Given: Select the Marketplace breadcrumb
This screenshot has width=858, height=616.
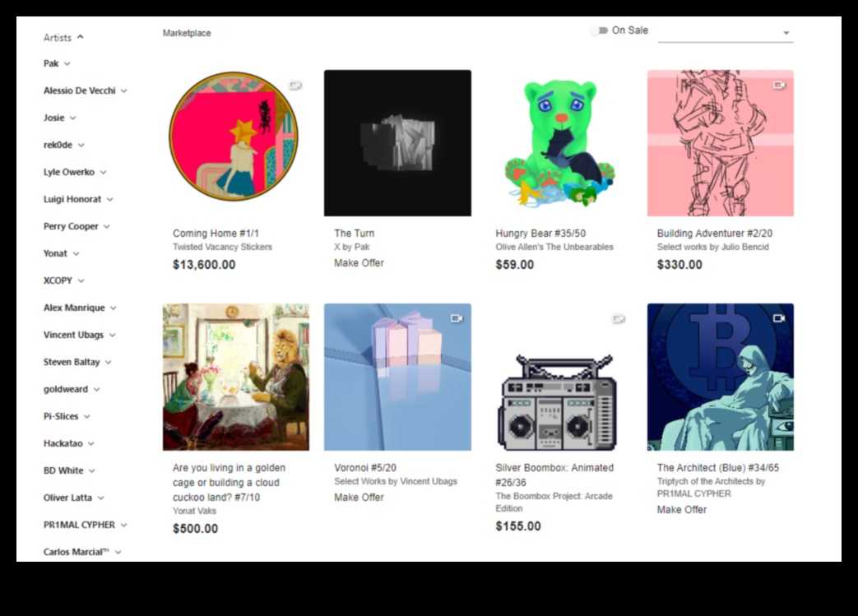Looking at the screenshot, I should (187, 33).
